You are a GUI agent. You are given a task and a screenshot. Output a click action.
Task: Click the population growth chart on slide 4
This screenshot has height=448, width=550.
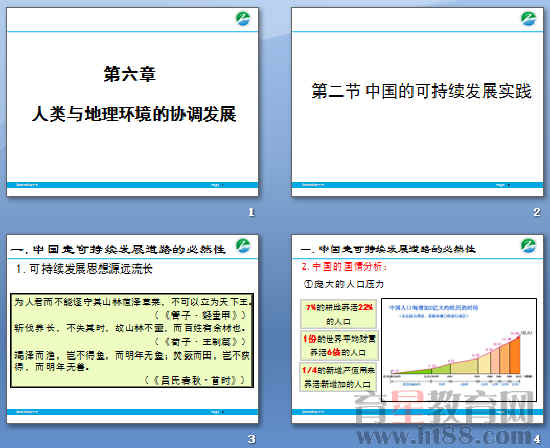coord(459,350)
